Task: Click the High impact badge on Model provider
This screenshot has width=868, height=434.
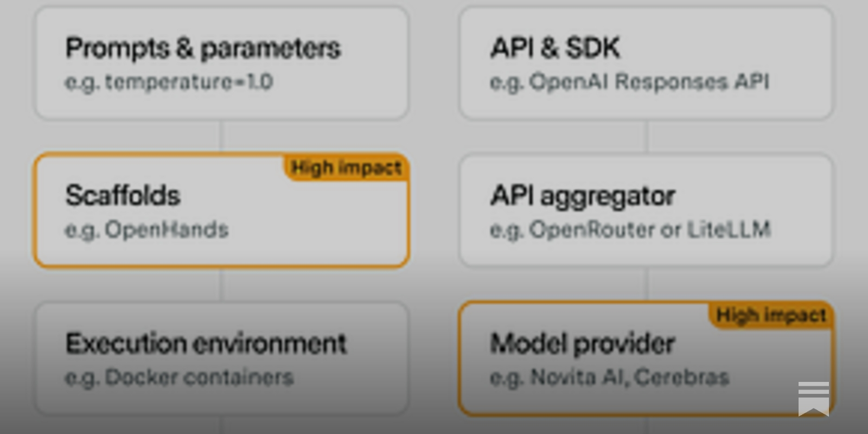Action: [771, 315]
